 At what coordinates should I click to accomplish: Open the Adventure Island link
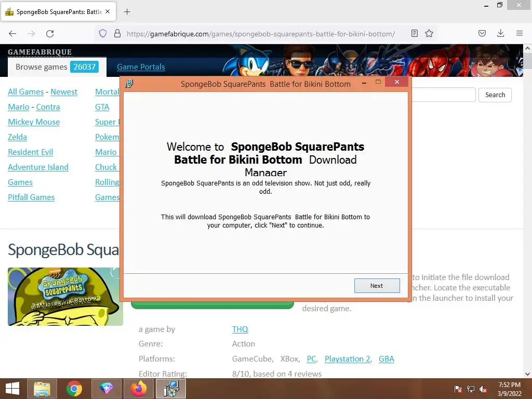coord(38,167)
